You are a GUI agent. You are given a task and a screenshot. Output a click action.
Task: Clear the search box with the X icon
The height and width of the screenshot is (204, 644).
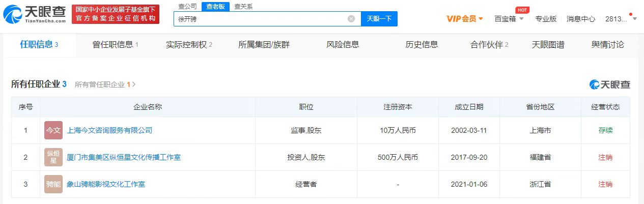click(351, 19)
